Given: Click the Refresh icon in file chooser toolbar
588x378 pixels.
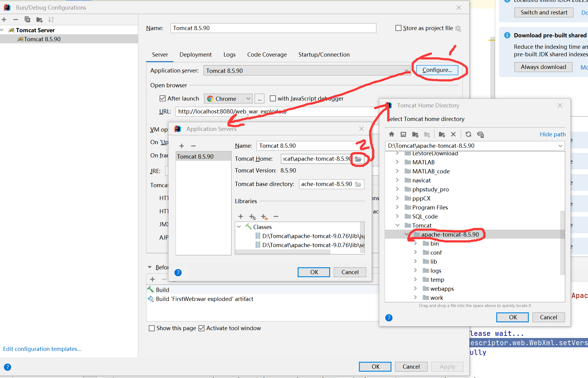Looking at the screenshot, I should click(x=468, y=134).
